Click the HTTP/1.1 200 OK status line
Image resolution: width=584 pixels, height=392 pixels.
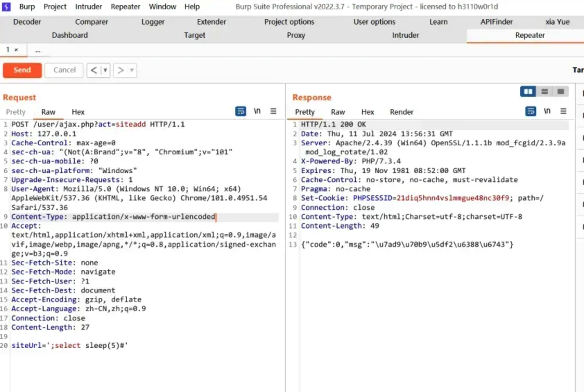coord(333,124)
